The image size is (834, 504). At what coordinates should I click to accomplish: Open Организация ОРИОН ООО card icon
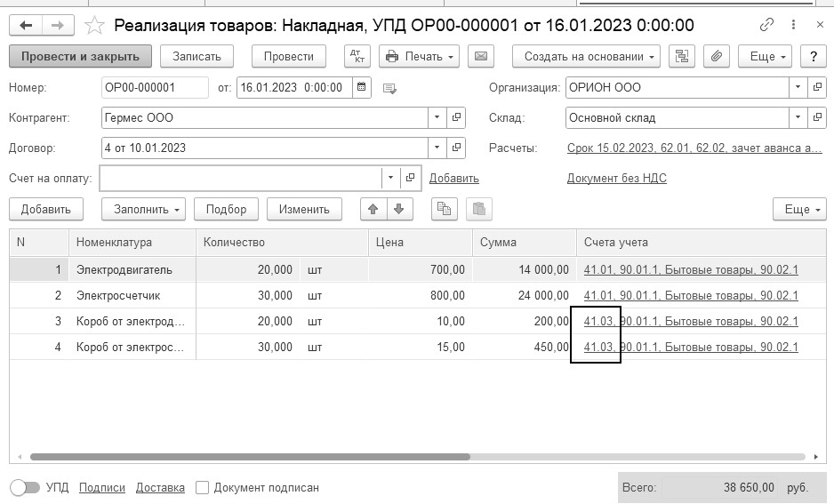[x=817, y=87]
